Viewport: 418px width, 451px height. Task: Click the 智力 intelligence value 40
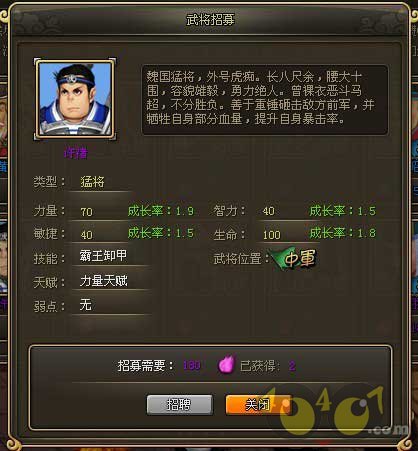pos(269,211)
